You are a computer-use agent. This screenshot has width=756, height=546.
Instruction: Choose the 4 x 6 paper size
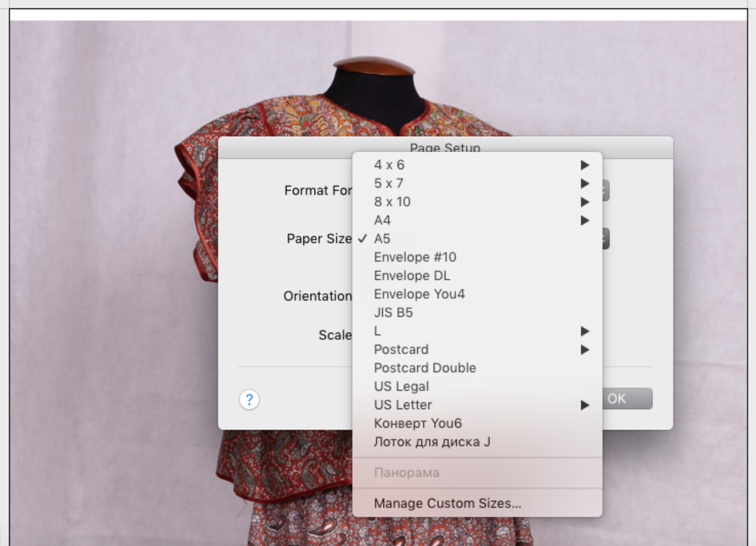point(477,165)
